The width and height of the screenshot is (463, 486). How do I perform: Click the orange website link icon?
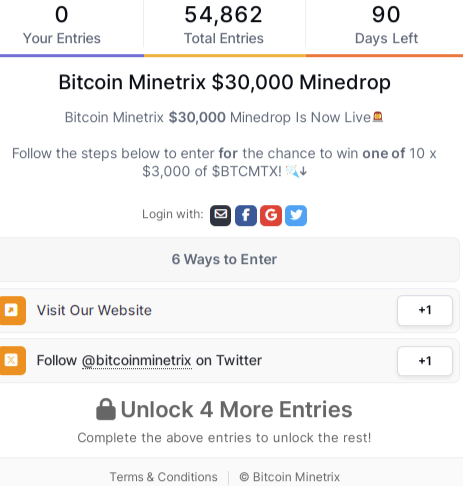(x=12, y=310)
